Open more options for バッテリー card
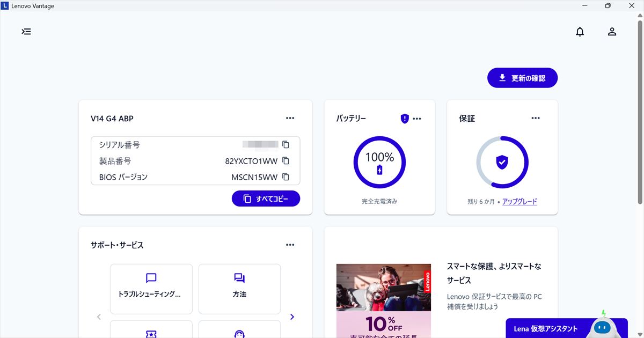The width and height of the screenshot is (644, 338). point(417,119)
